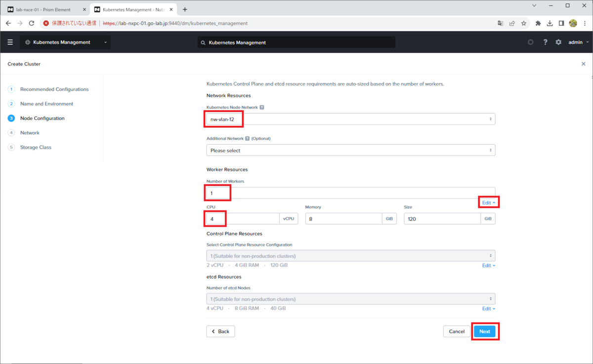Open Additional Network Please select dropdown
Viewport: 593px width, 364px height.
(x=351, y=150)
